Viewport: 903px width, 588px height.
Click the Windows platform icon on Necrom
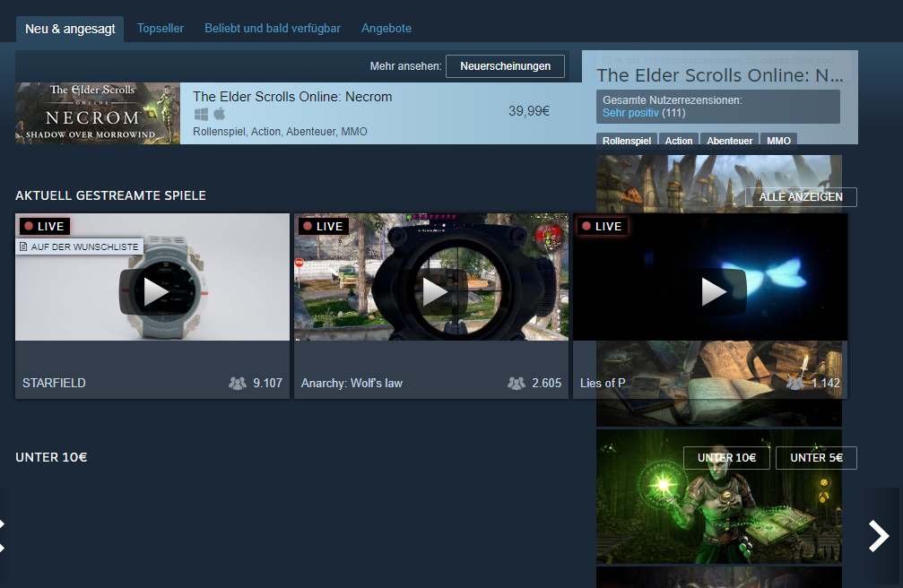pyautogui.click(x=201, y=114)
